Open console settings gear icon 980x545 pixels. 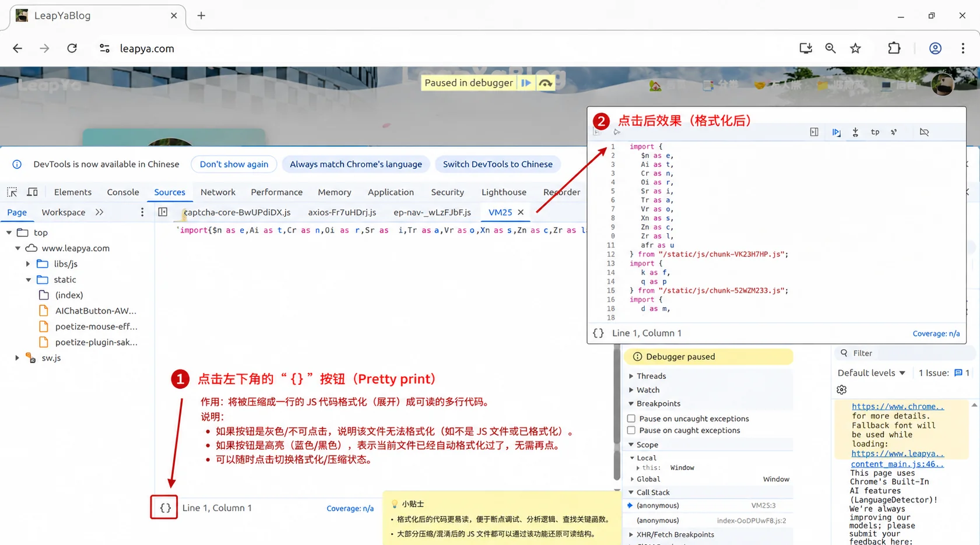[841, 390]
